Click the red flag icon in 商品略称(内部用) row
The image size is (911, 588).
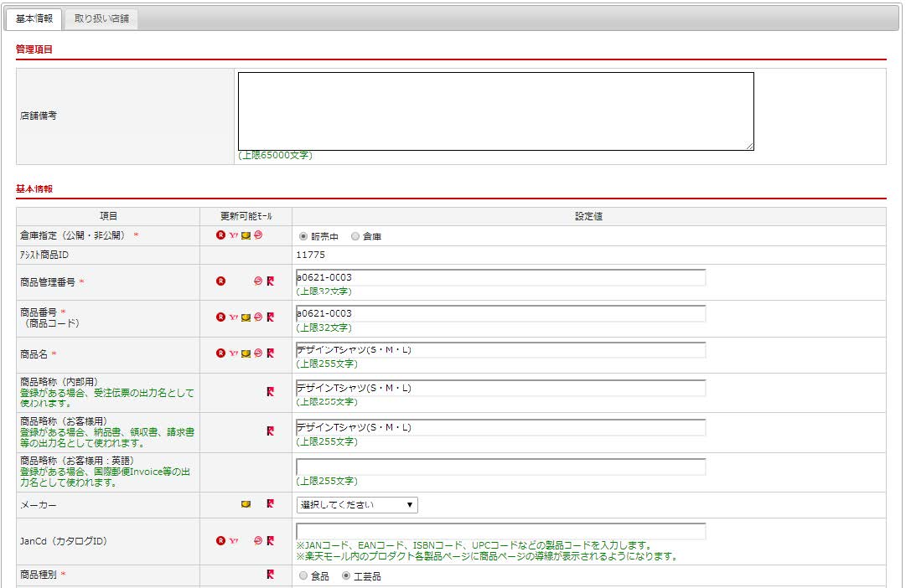(270, 392)
